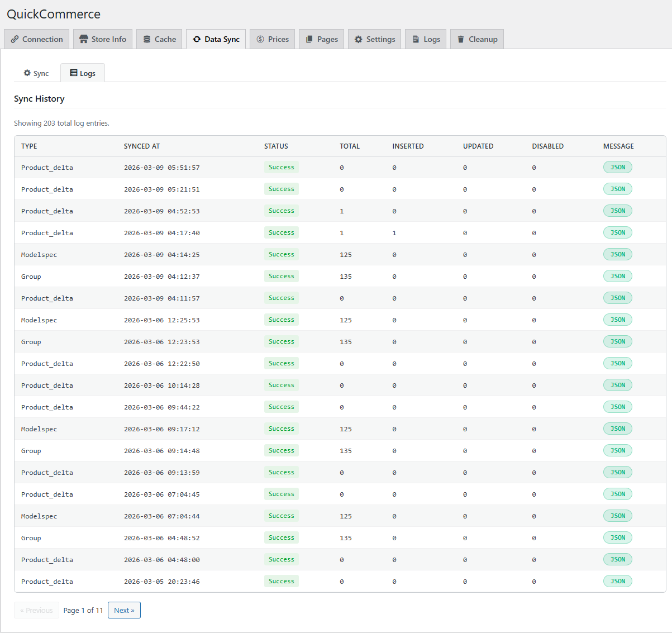Open JSON for Modelspec 07:04:44 sync
672x633 pixels.
[x=618, y=516]
